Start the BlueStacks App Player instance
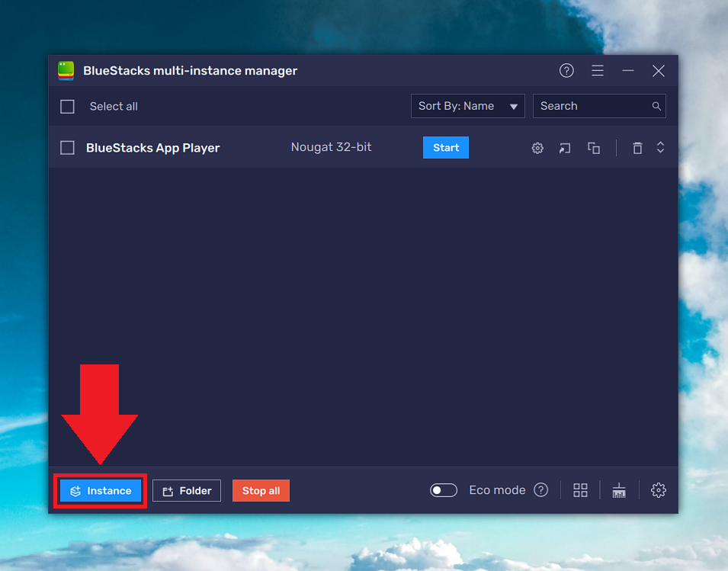The image size is (728, 571). coord(446,148)
